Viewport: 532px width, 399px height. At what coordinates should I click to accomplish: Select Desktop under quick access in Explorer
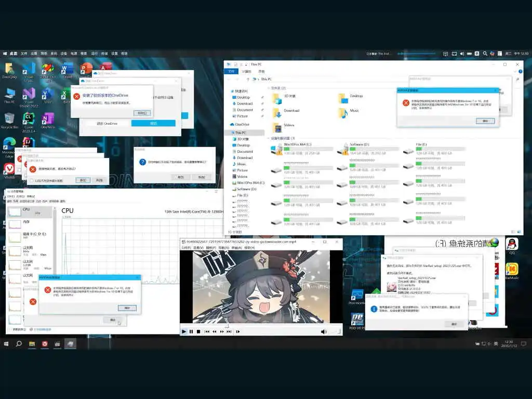click(243, 97)
